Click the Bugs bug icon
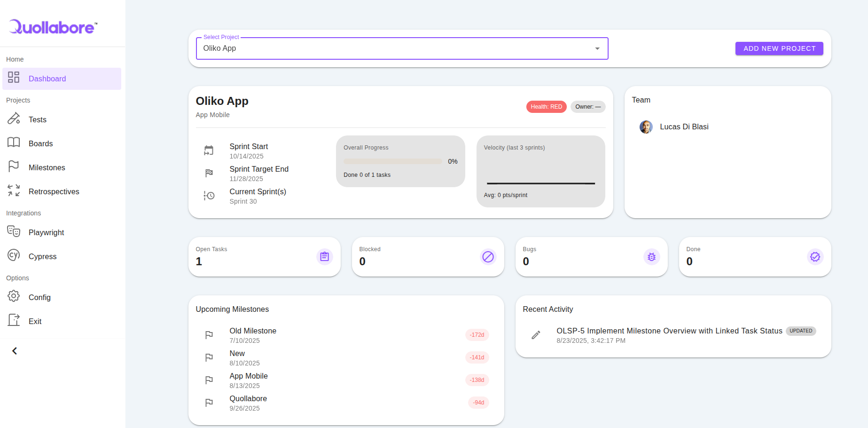Viewport: 868px width, 428px height. (x=651, y=257)
